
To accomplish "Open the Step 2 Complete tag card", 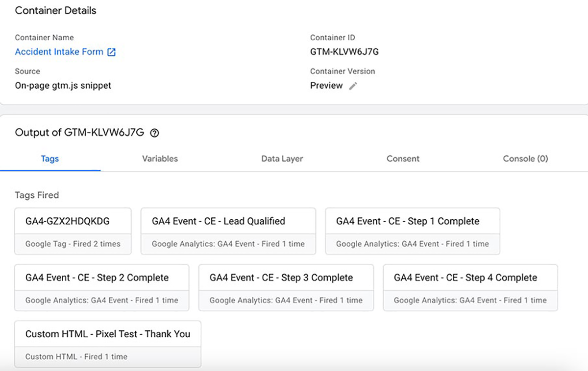I will [102, 288].
